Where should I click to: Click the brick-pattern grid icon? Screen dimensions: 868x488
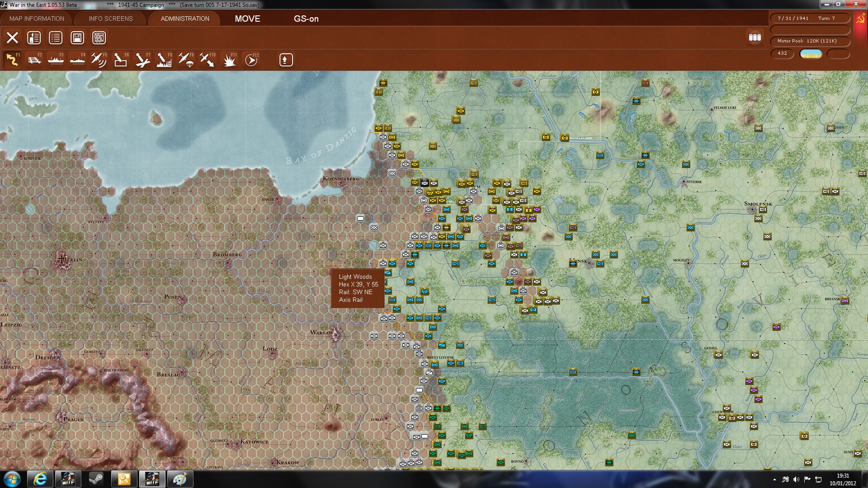(x=99, y=38)
